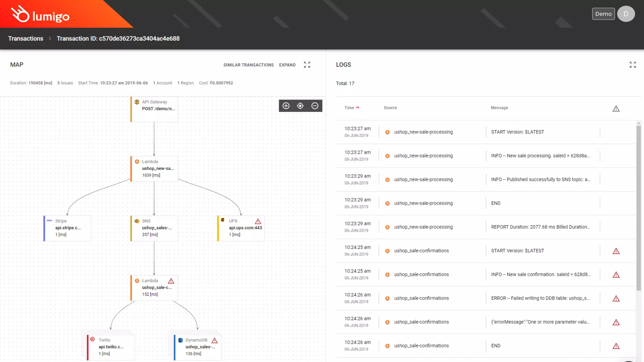Click the map zoom in icon
644x362 pixels.
tap(286, 106)
